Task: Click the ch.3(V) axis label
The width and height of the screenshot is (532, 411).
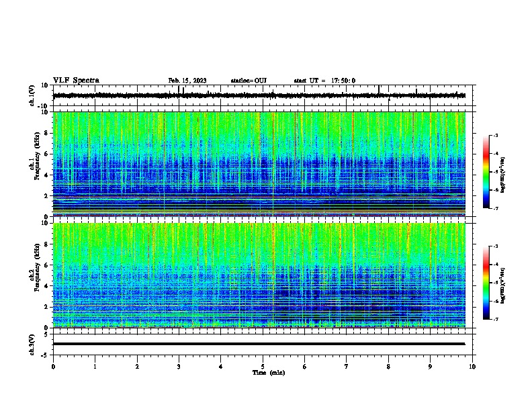Action: pyautogui.click(x=32, y=345)
